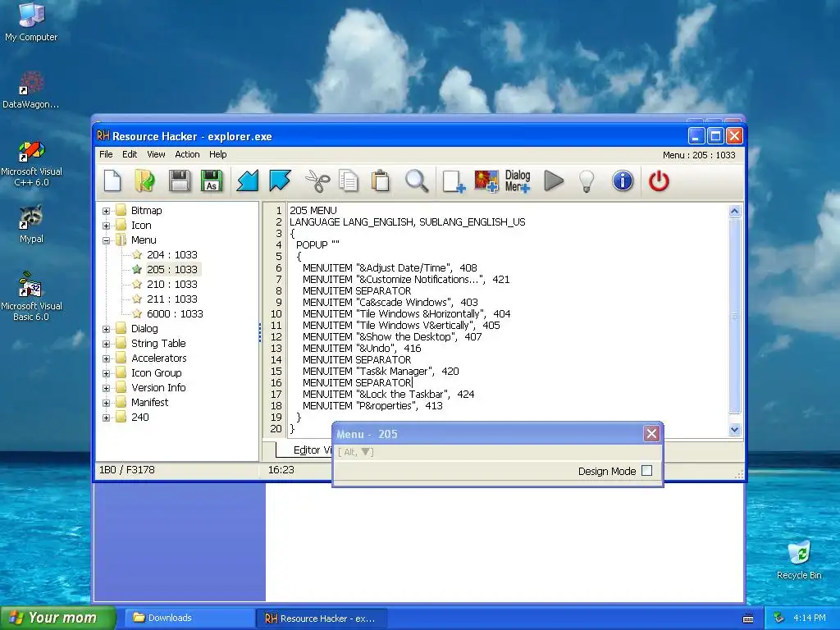Collapse the Menu folder
Screen dimensions: 840x630
pos(106,240)
